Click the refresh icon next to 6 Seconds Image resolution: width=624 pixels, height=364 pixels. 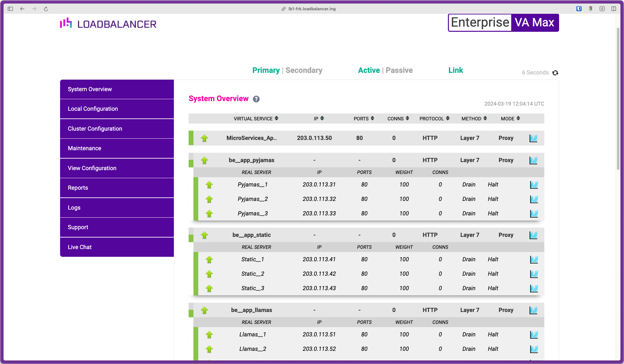click(x=555, y=73)
